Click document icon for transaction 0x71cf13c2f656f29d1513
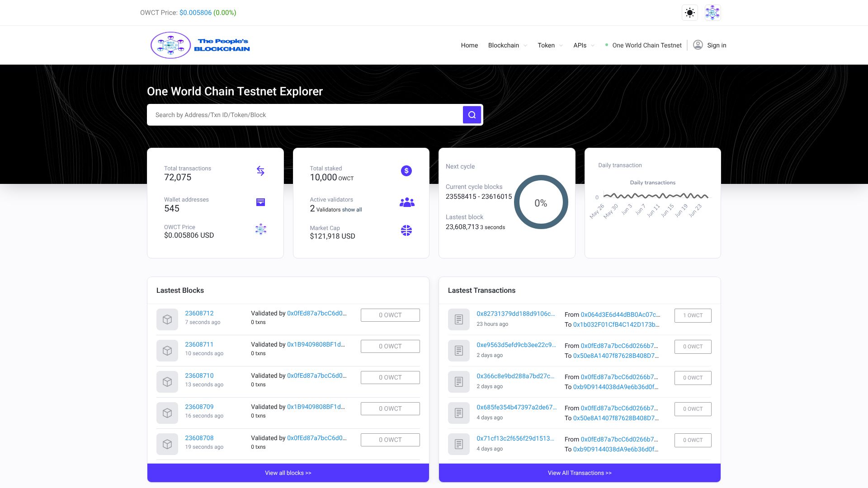 459,444
